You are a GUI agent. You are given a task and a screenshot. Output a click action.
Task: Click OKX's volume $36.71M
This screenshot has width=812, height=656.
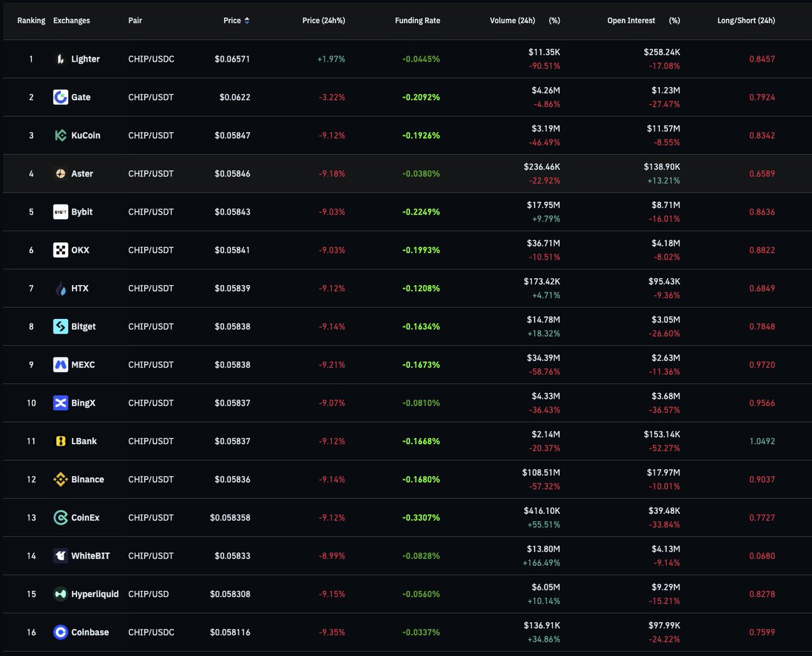click(x=544, y=243)
